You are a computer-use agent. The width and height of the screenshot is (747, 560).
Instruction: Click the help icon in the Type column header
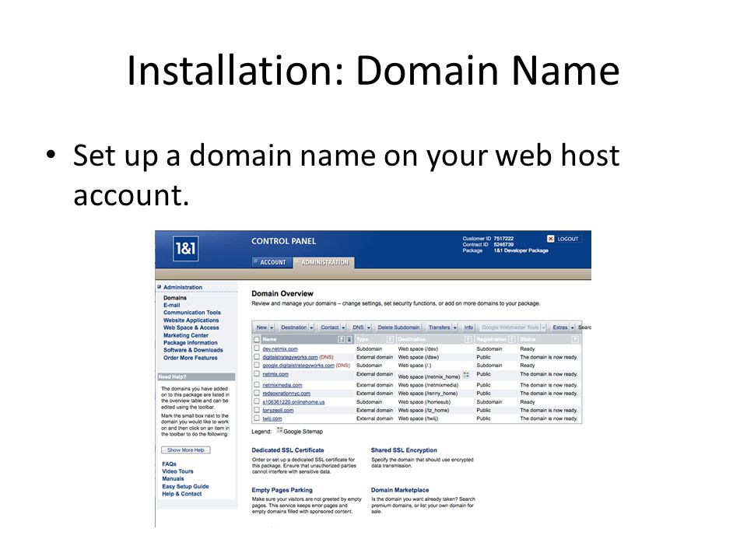[x=390, y=340]
